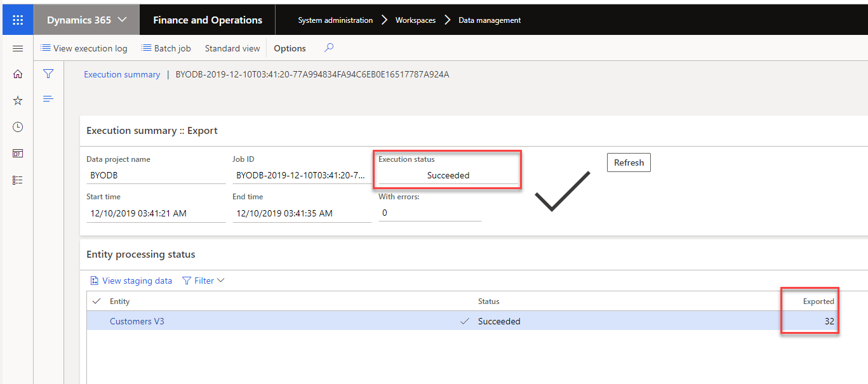Viewport: 868px width, 384px height.
Task: Toggle select-all checkmark in grid header
Action: 97,301
